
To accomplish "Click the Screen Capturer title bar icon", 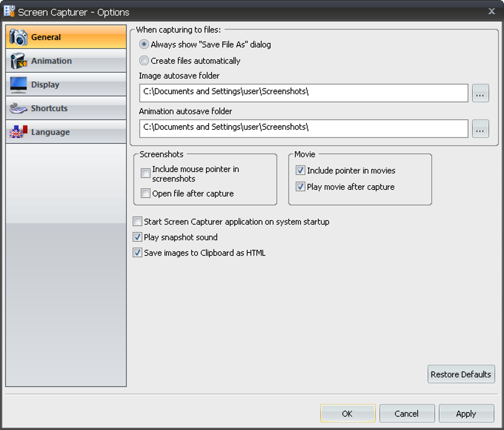I will click(9, 11).
